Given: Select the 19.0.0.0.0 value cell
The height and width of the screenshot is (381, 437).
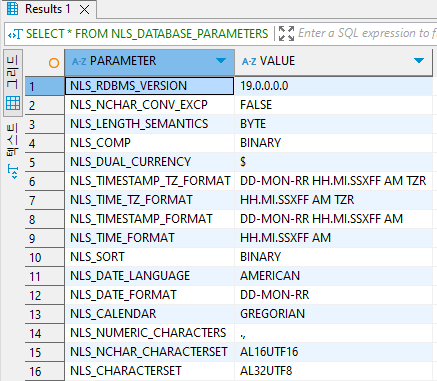Looking at the screenshot, I should (x=333, y=86).
